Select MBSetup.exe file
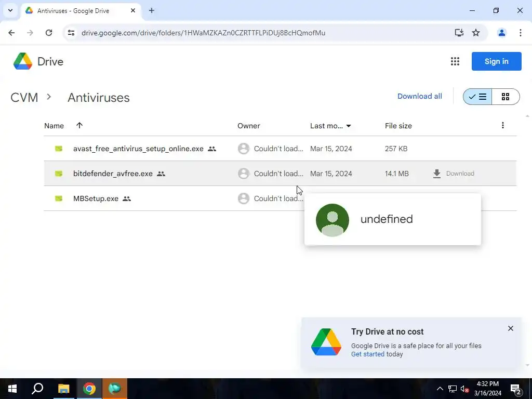Image resolution: width=532 pixels, height=399 pixels. pos(175,198)
